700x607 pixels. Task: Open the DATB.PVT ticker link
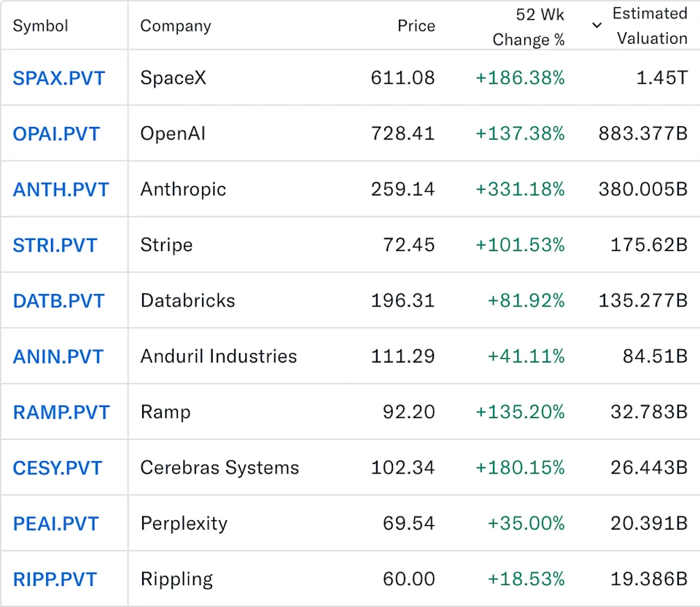click(x=58, y=301)
